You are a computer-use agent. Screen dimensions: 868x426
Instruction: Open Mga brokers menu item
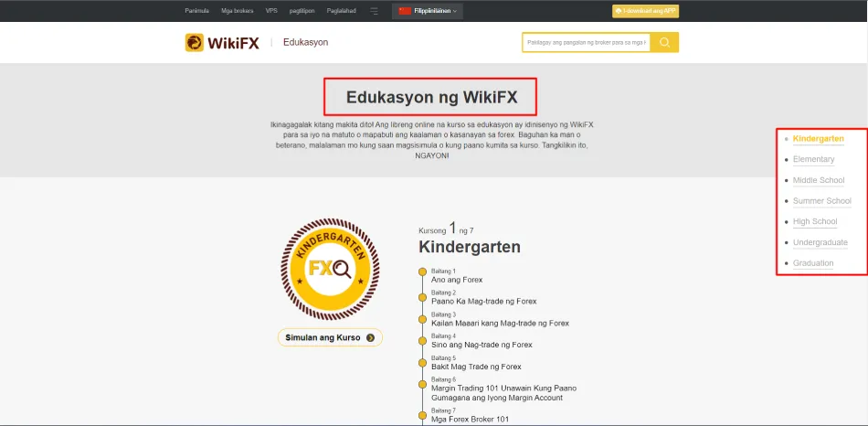pyautogui.click(x=237, y=11)
